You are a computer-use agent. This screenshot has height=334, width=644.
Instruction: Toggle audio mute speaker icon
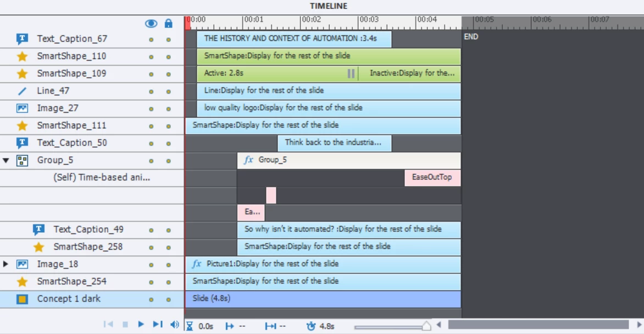[175, 325]
